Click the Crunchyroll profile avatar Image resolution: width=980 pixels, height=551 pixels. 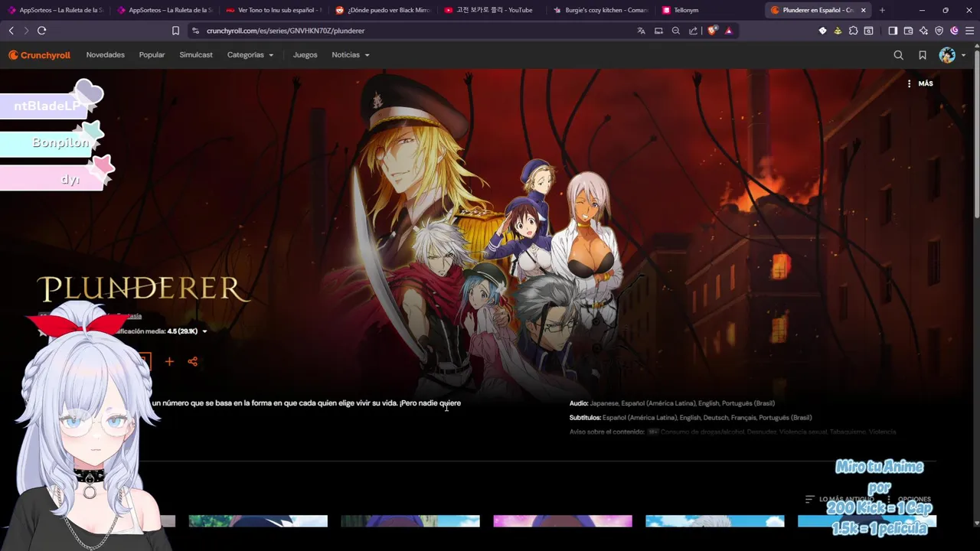click(947, 55)
